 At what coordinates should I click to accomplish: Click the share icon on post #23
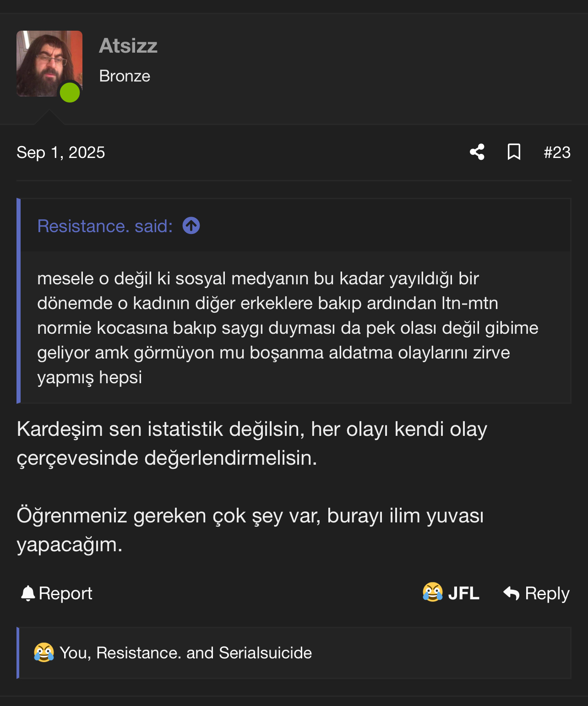coord(477,152)
